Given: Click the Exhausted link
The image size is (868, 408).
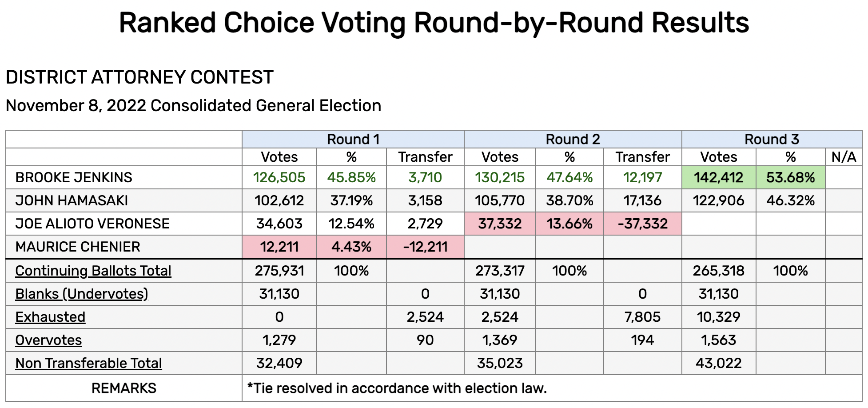Looking at the screenshot, I should pyautogui.click(x=50, y=317).
